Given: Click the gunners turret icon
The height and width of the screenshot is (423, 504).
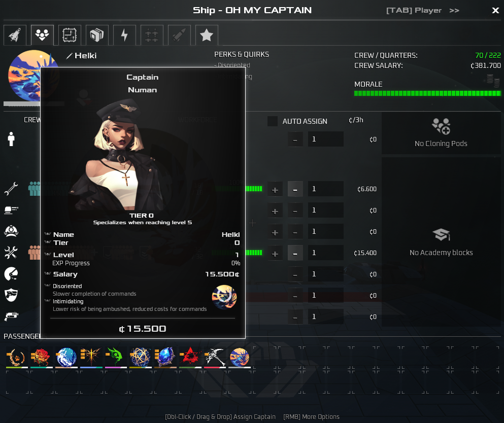Looking at the screenshot, I should pos(11,210).
